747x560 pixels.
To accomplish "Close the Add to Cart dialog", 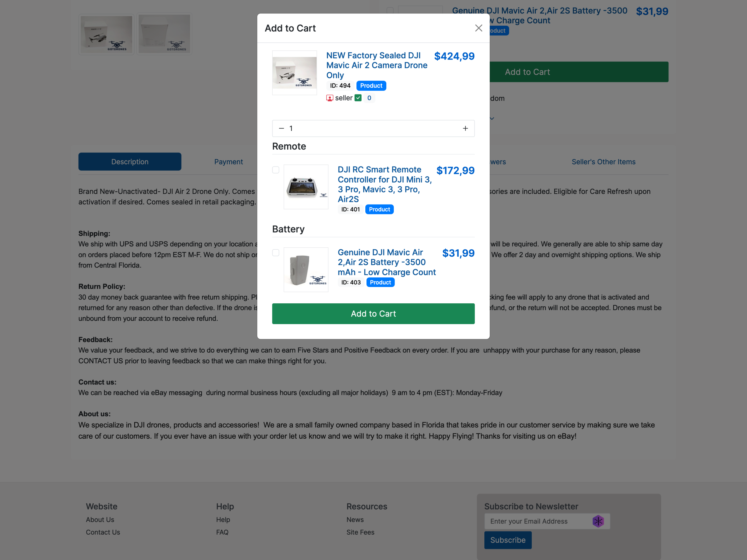I will pos(478,28).
